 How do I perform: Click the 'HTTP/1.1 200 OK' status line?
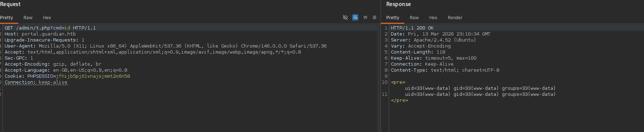click(x=412, y=28)
